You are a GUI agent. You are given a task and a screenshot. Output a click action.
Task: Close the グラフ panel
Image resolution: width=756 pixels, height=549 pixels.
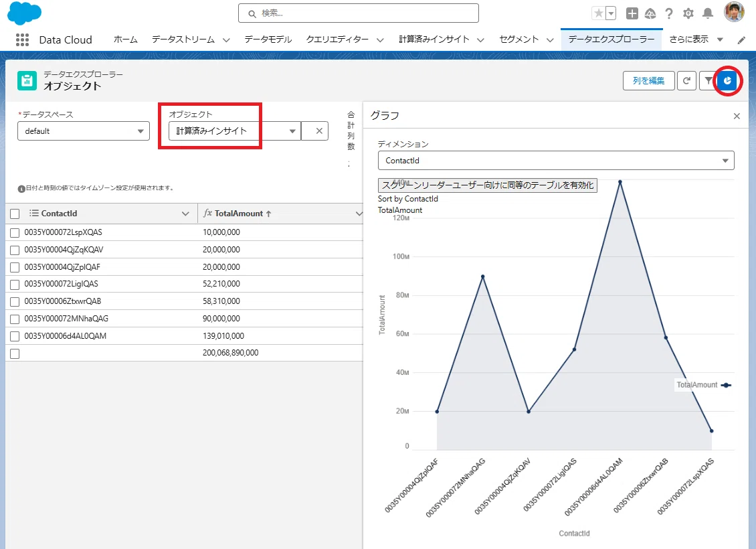tap(736, 116)
